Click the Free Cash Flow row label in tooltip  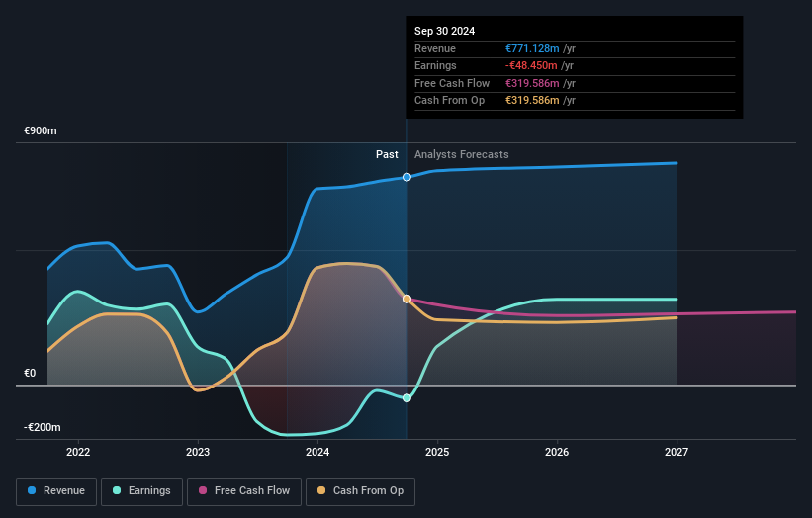(x=452, y=83)
